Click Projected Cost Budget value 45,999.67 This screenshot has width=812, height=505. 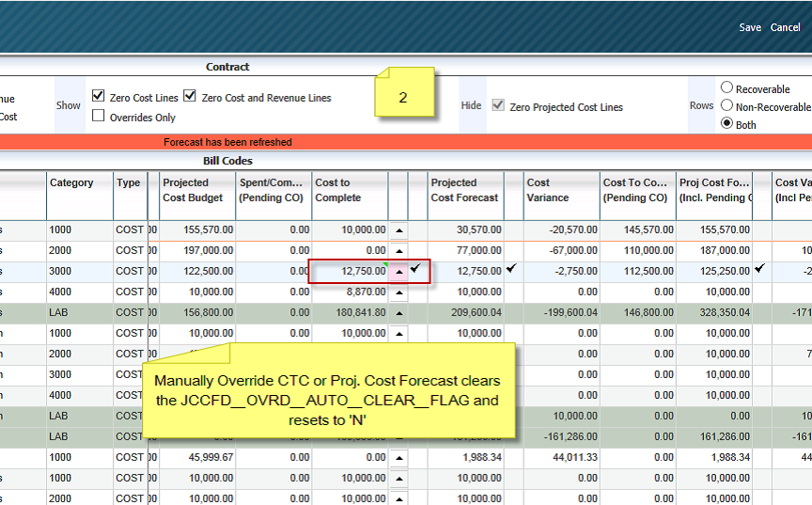[211, 458]
